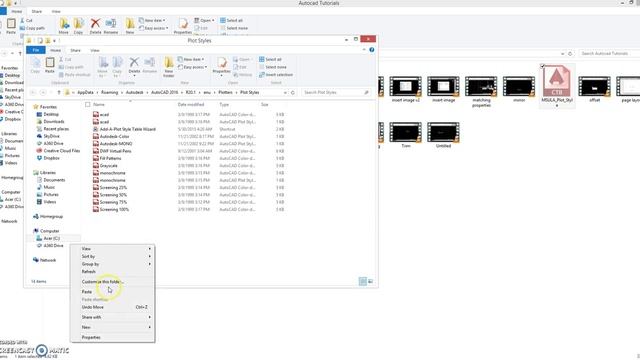Image resolution: width=640 pixels, height=360 pixels.
Task: Click Select none in Plot Styles ribbon
Action: (273, 67)
